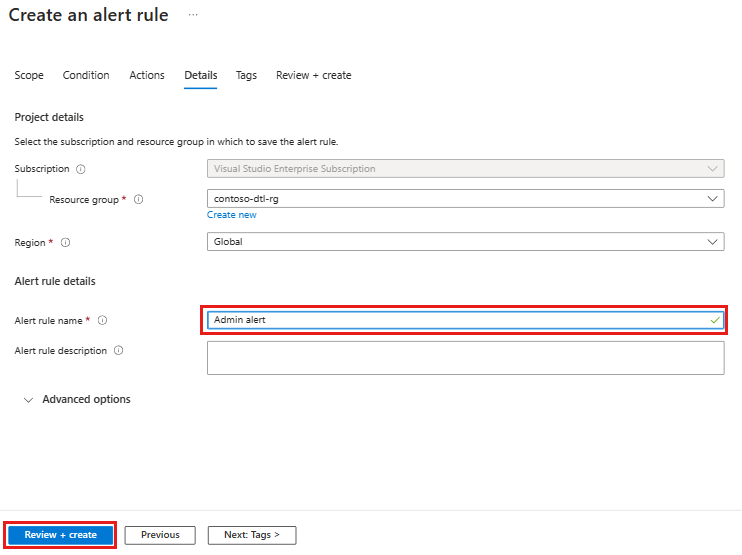
Task: Click the Resource group info icon
Action: tap(138, 200)
